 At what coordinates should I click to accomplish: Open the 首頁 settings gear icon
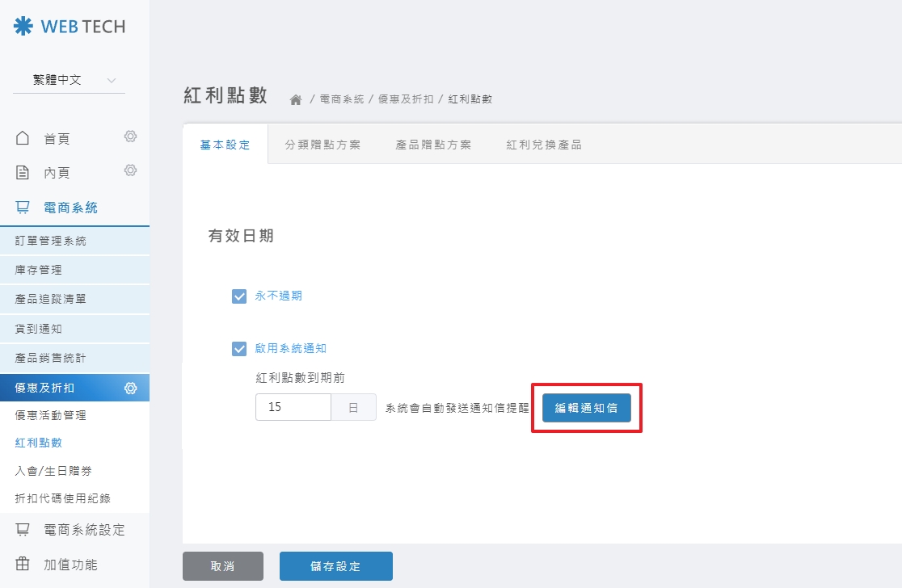click(x=130, y=137)
